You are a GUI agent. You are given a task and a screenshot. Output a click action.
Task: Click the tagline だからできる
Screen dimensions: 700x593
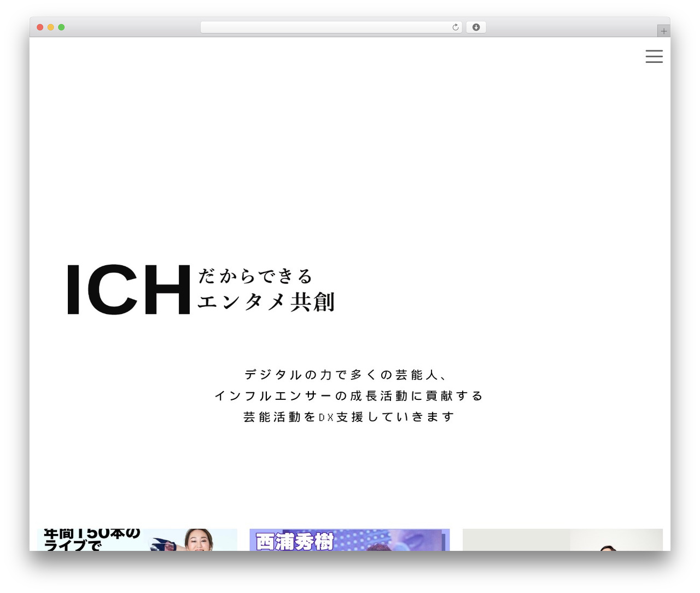pyautogui.click(x=255, y=276)
